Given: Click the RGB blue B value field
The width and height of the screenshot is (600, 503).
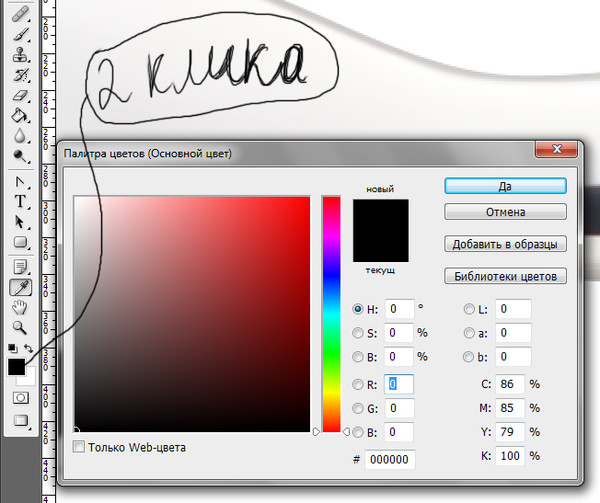Looking at the screenshot, I should 399,432.
